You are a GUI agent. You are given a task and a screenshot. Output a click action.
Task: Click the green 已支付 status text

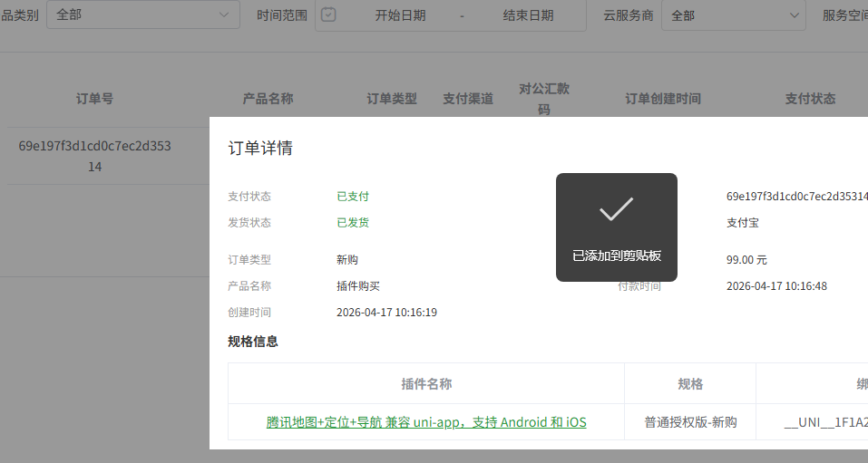(353, 197)
